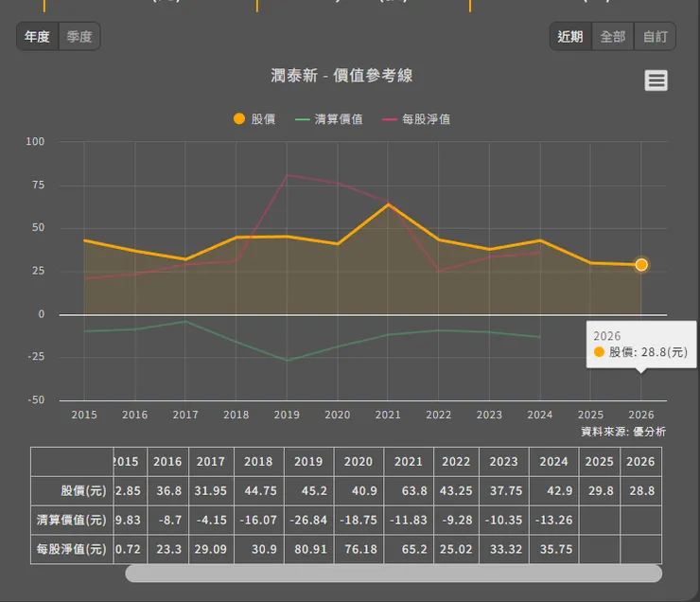Click the 35.75 net value cell
700x602 pixels.
(x=554, y=549)
